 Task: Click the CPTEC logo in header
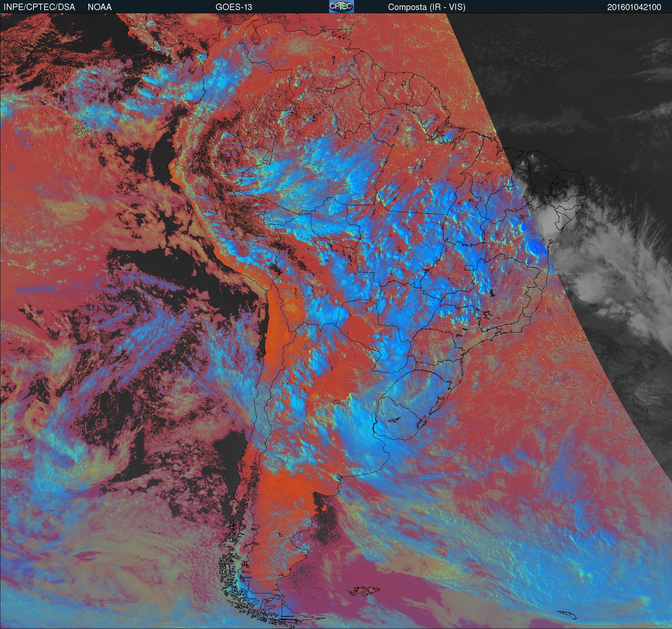click(341, 6)
